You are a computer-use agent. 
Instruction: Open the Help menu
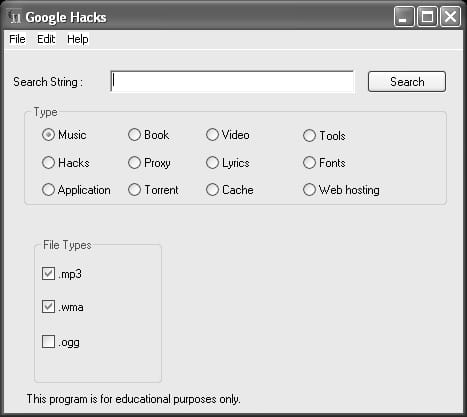coord(78,39)
